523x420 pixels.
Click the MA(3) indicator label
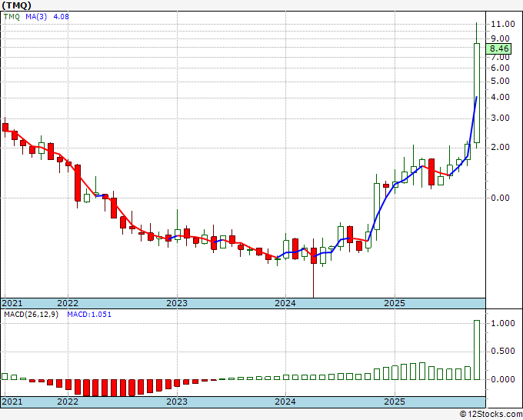click(36, 17)
